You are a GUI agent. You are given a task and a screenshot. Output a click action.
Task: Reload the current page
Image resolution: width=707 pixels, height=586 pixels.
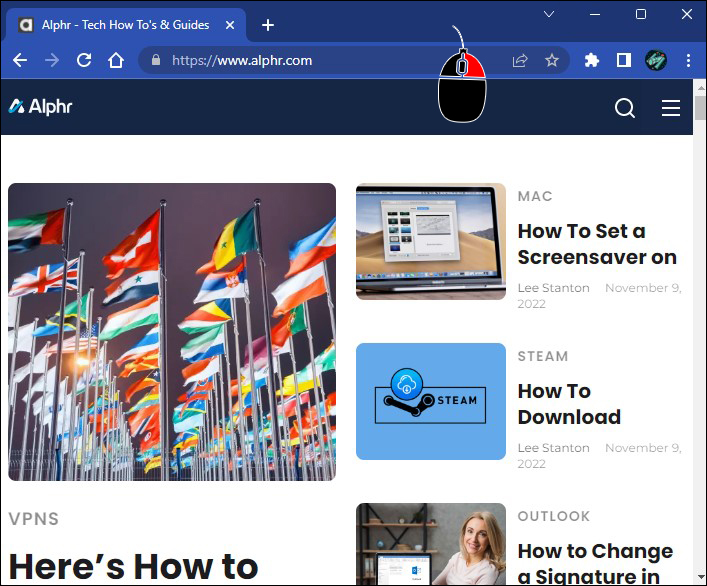click(x=84, y=60)
